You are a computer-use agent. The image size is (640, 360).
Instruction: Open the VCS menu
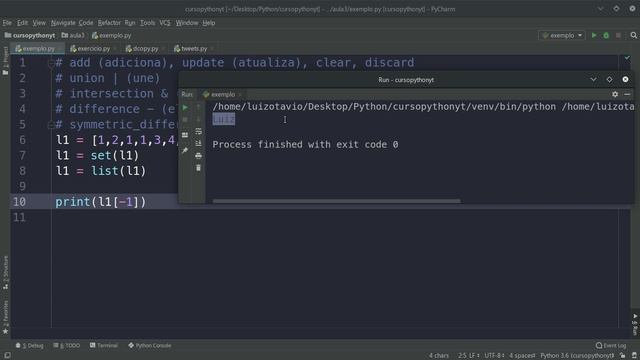pyautogui.click(x=165, y=23)
